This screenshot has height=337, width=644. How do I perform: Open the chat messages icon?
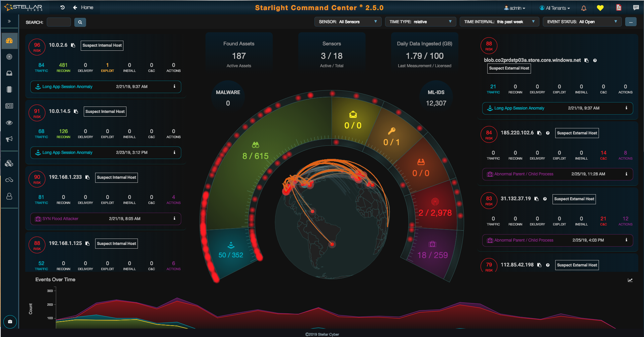636,8
